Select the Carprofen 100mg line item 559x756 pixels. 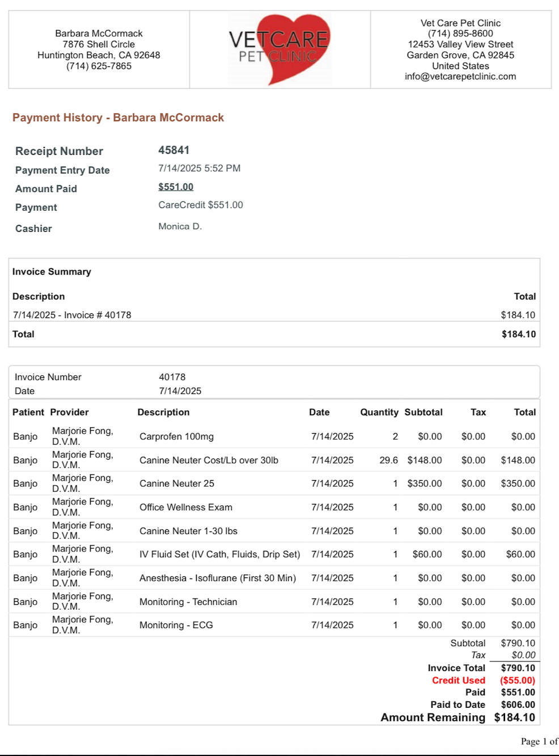[176, 437]
